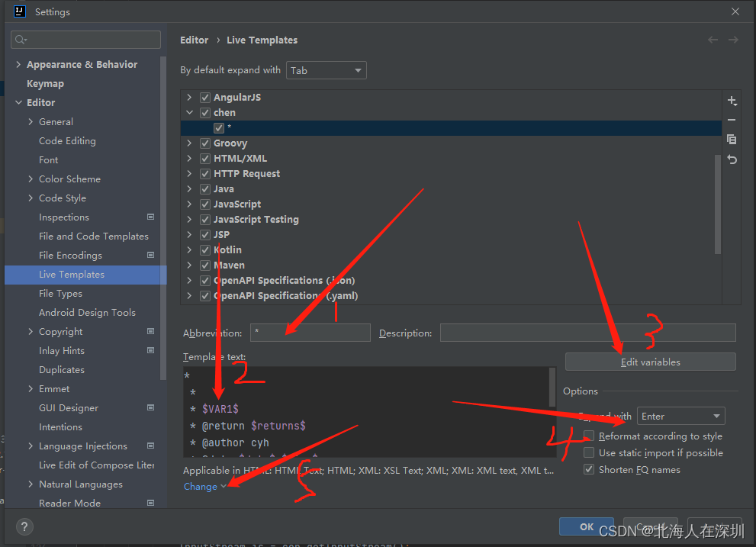This screenshot has height=547, width=756.
Task: Check Use static import if possible
Action: 588,452
